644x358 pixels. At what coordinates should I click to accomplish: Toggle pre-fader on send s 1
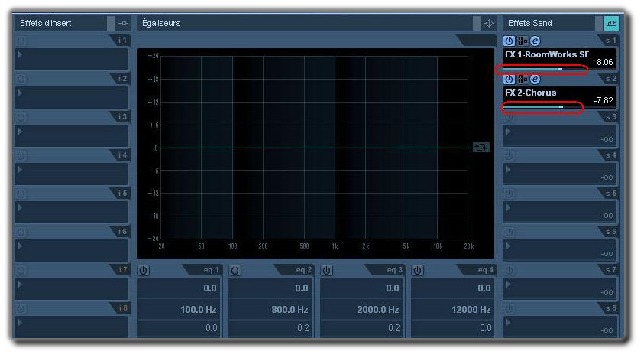tap(523, 41)
